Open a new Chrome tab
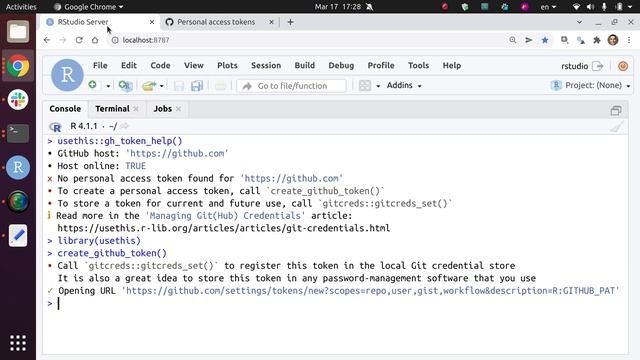Image resolution: width=640 pixels, height=360 pixels. tap(290, 22)
